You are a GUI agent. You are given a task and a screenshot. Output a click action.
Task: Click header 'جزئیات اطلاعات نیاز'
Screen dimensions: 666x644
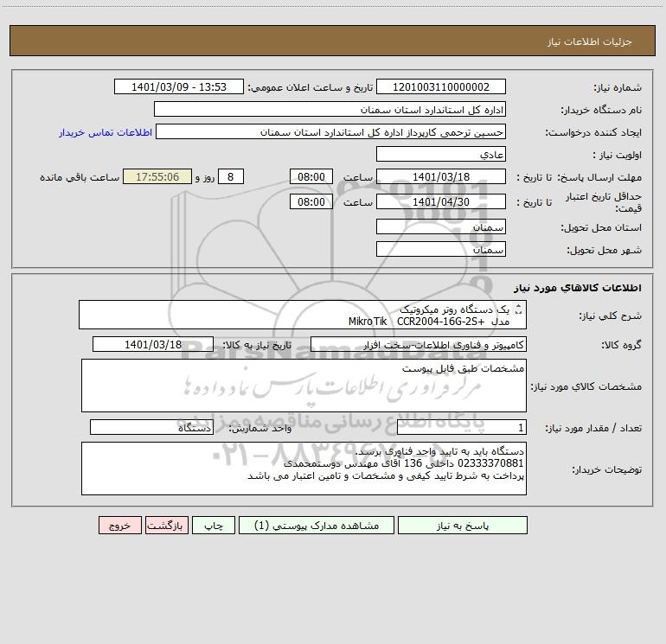pos(590,41)
